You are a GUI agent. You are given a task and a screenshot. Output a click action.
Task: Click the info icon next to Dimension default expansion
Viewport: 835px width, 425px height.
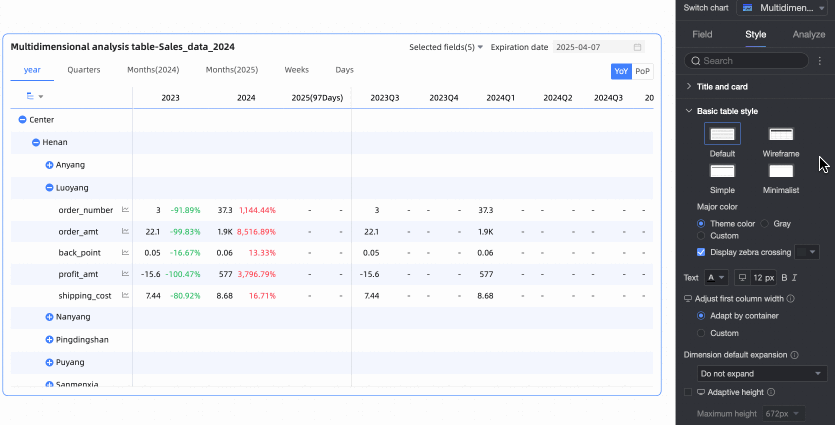795,355
